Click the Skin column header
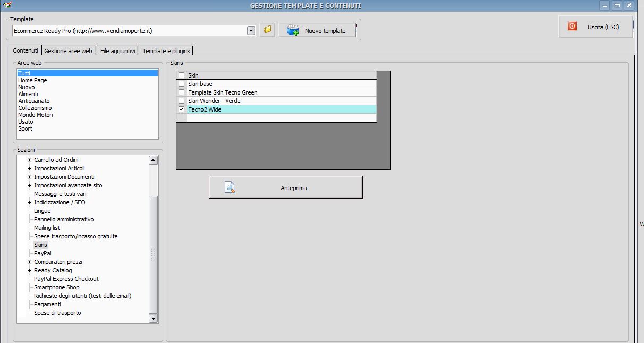The height and width of the screenshot is (343, 644). [x=282, y=75]
